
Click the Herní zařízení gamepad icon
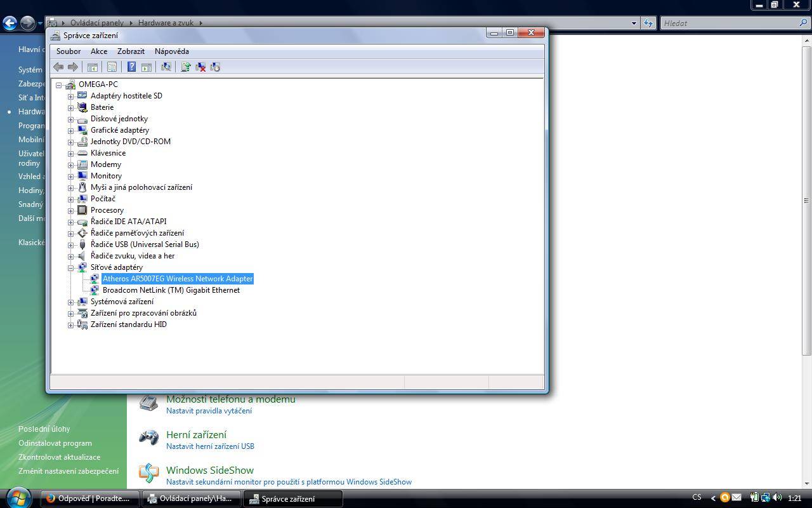point(148,438)
